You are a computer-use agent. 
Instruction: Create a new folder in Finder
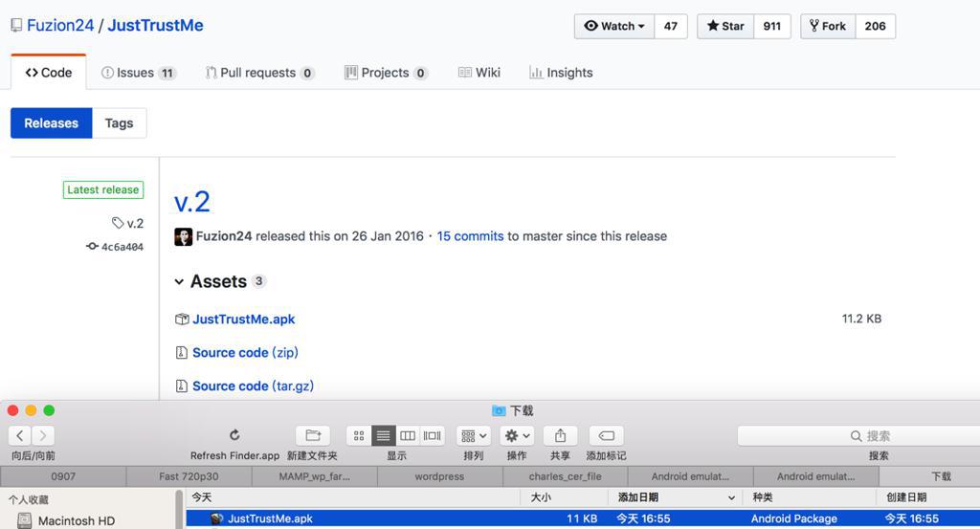313,435
